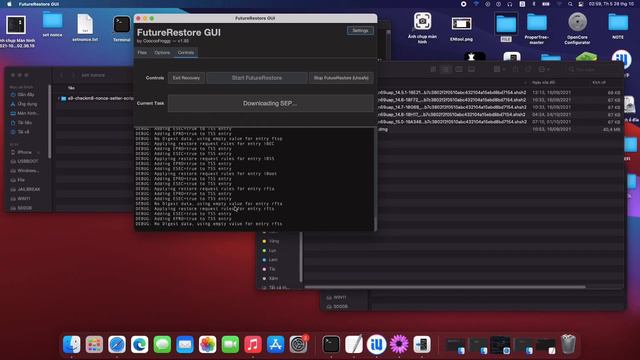This screenshot has width=640, height=360.
Task: Select USBBOOT in left Finder sidebar
Action: 28,161
